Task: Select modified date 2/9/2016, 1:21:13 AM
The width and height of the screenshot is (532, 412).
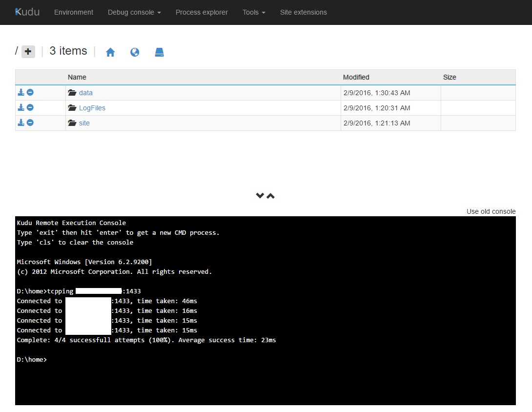Action: point(377,123)
